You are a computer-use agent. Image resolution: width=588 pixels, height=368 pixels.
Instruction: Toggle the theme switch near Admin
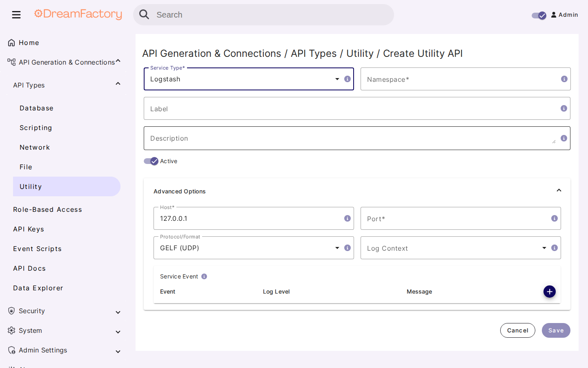point(539,15)
